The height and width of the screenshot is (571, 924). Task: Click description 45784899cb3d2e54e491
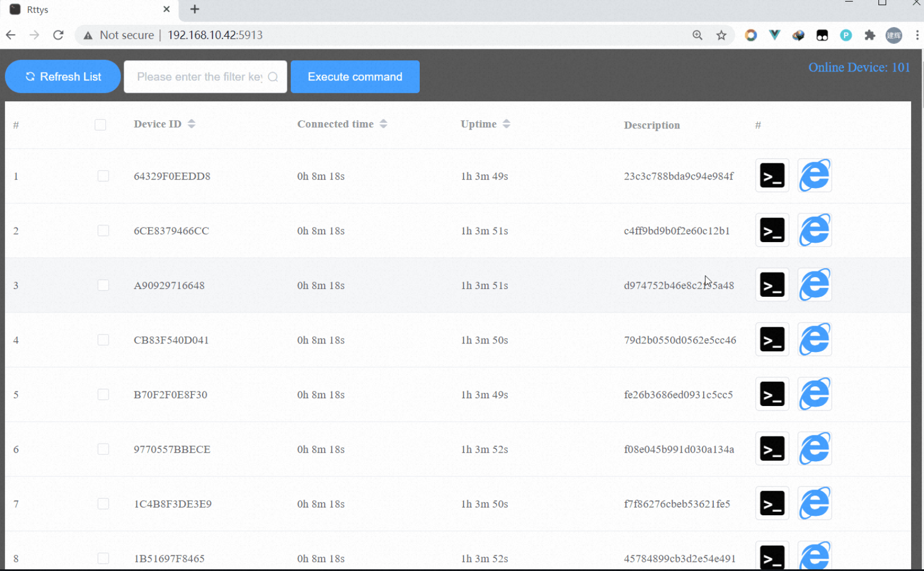679,559
